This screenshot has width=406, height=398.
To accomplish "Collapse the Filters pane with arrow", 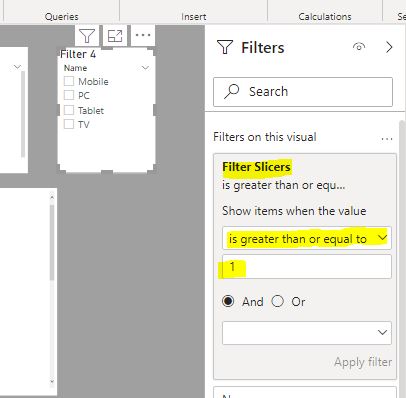I will pos(389,47).
